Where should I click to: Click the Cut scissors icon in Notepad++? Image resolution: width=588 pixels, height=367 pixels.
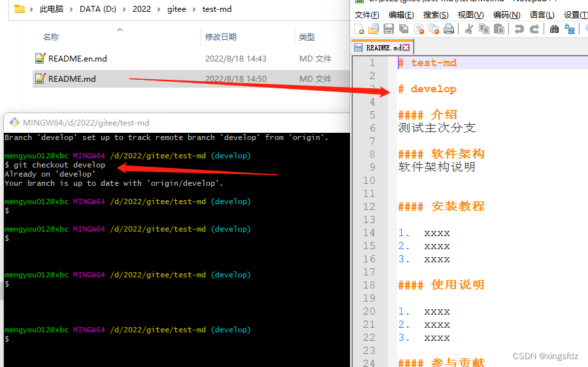click(468, 29)
